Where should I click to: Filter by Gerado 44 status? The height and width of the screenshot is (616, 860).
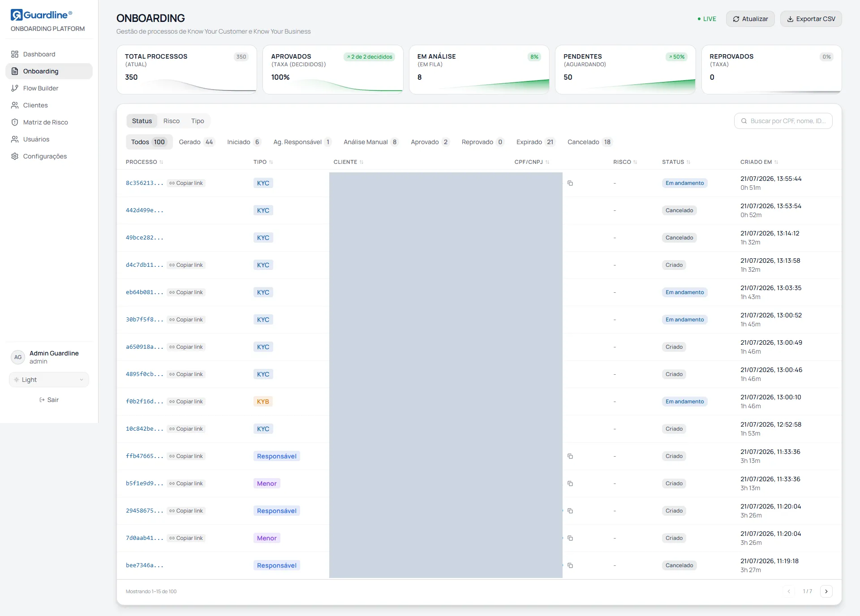coord(196,142)
